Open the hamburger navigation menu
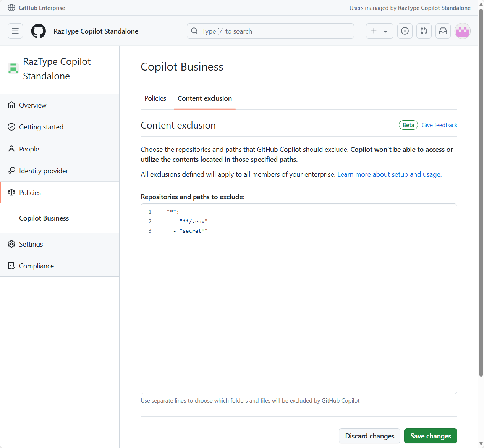Viewport: 484px width, 448px height. pyautogui.click(x=15, y=31)
